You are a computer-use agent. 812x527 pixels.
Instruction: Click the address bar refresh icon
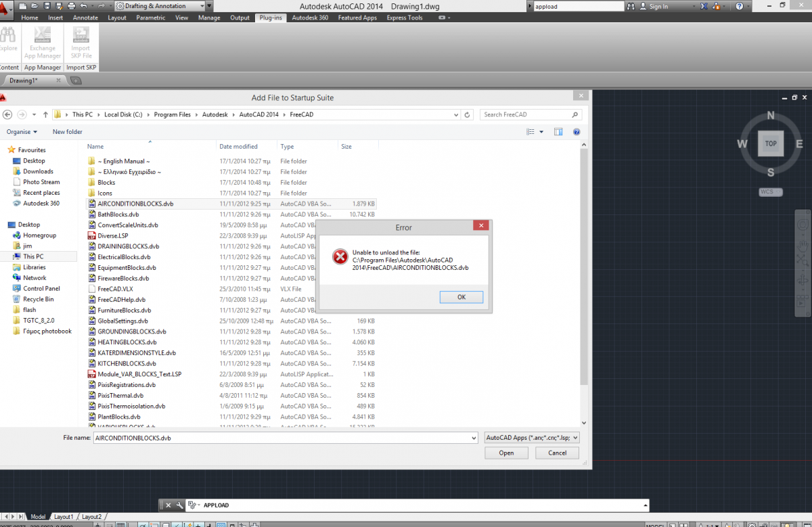pos(467,114)
